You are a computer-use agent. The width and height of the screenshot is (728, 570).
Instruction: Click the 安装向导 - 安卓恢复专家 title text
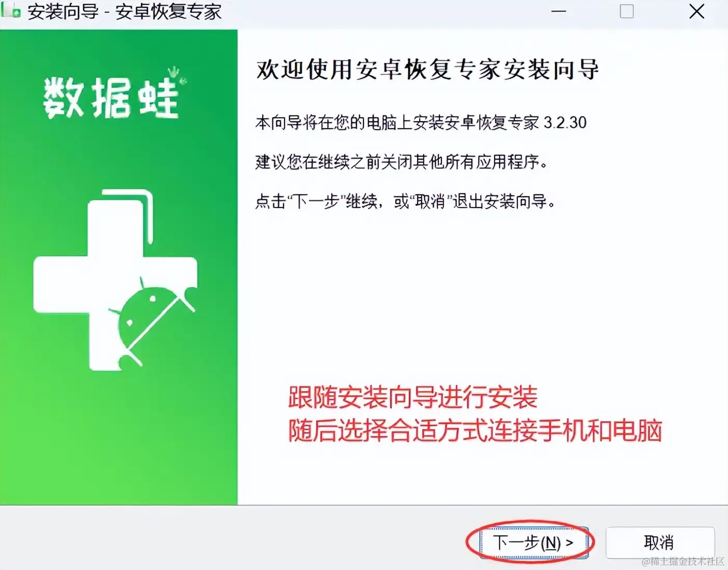124,11
